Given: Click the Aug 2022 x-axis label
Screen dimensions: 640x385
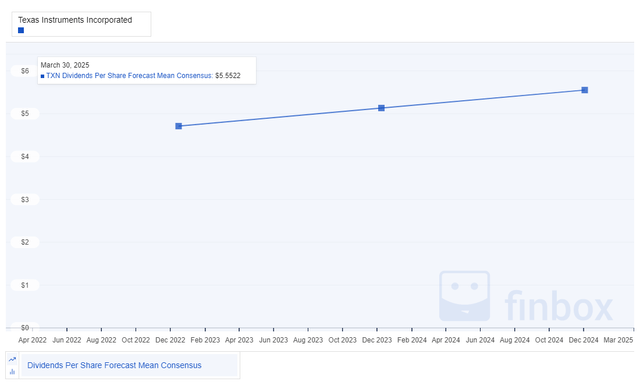Looking at the screenshot, I should click(101, 340).
